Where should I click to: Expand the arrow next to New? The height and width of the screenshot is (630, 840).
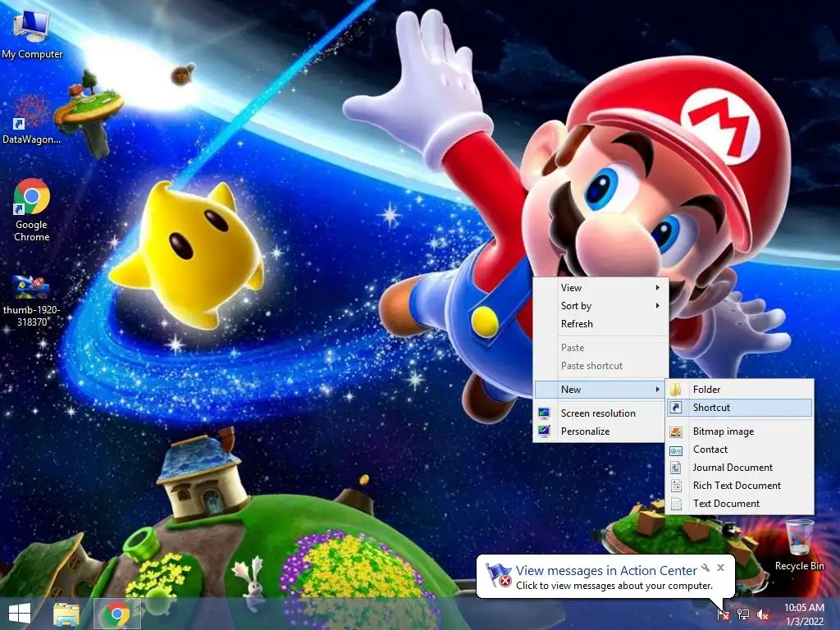[657, 390]
